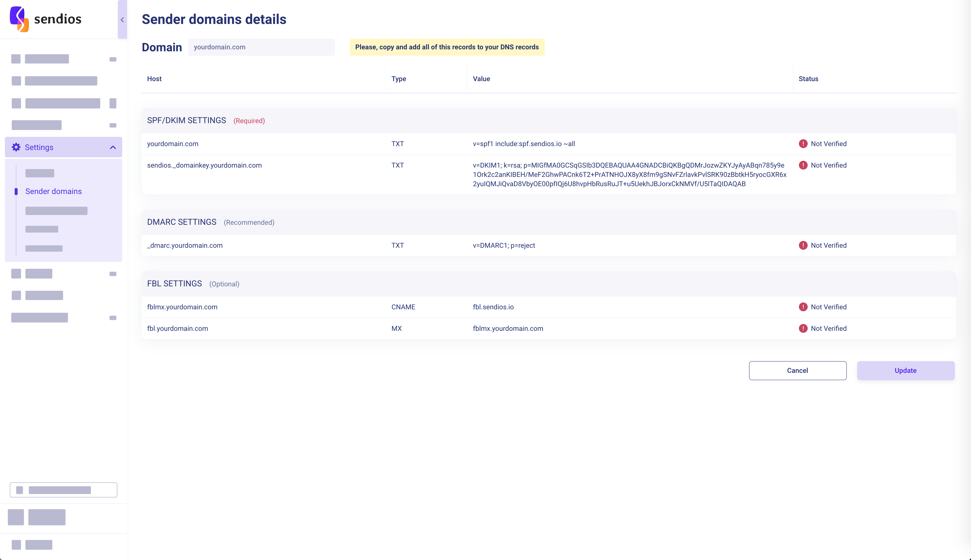This screenshot has width=971, height=560.
Task: Click the Domain input field
Action: click(261, 47)
